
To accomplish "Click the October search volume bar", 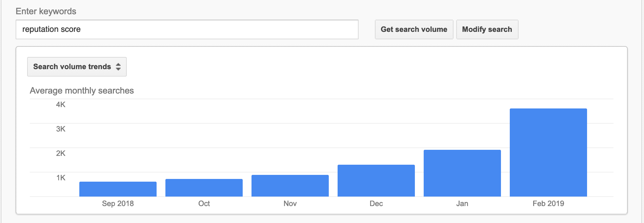I will pos(204,188).
